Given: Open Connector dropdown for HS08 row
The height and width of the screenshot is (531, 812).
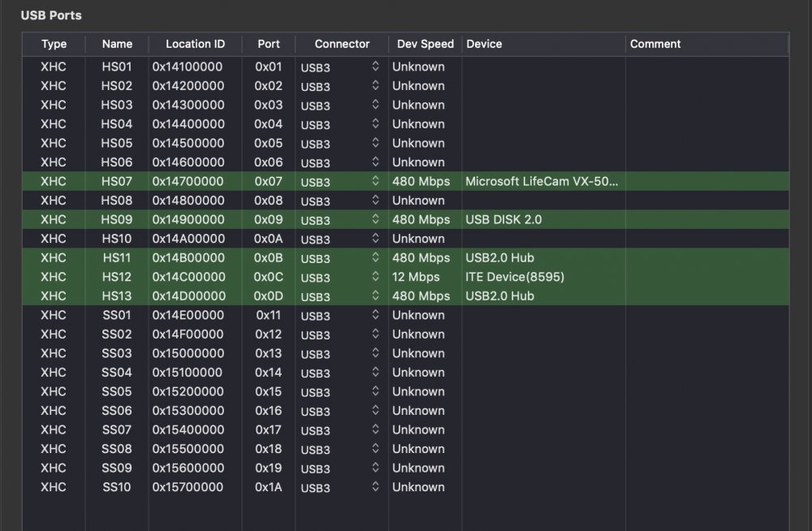Looking at the screenshot, I should pyautogui.click(x=341, y=201).
